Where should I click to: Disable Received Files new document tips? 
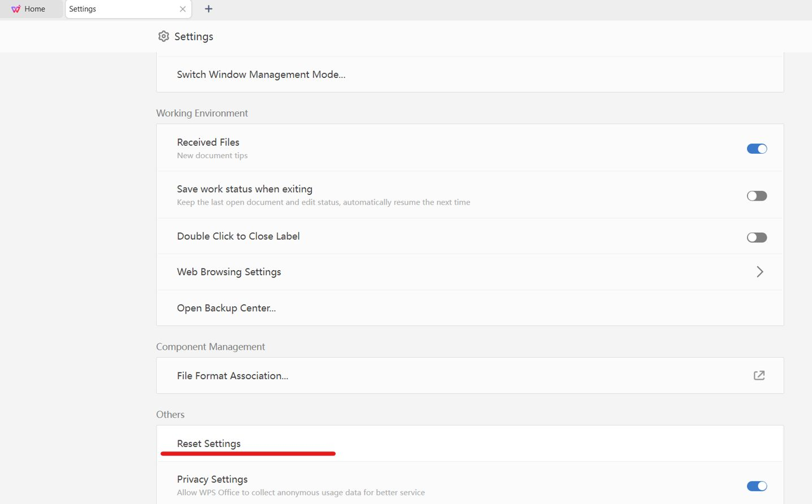point(757,148)
